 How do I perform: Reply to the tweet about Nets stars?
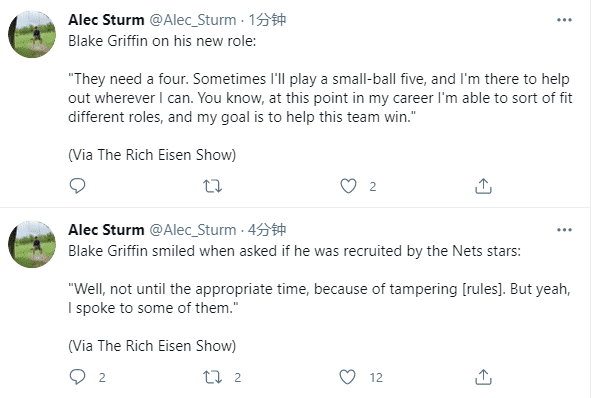coord(78,377)
